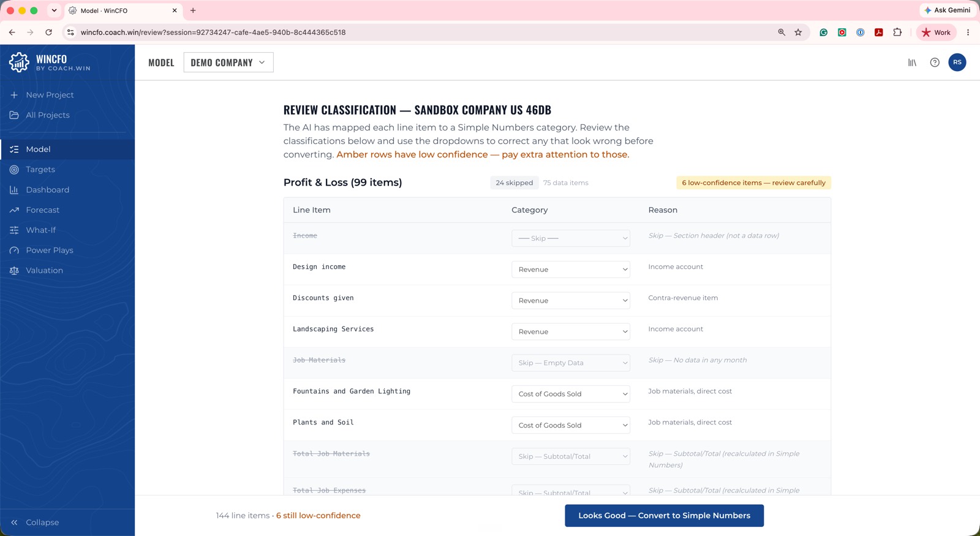
Task: Click the 24 skipped badge
Action: pos(514,183)
